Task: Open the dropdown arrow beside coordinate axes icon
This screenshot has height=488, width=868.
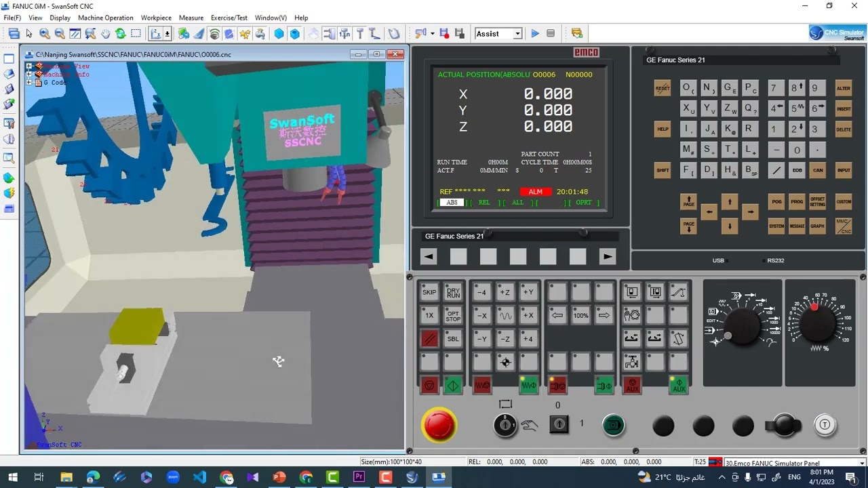Action: click(167, 33)
